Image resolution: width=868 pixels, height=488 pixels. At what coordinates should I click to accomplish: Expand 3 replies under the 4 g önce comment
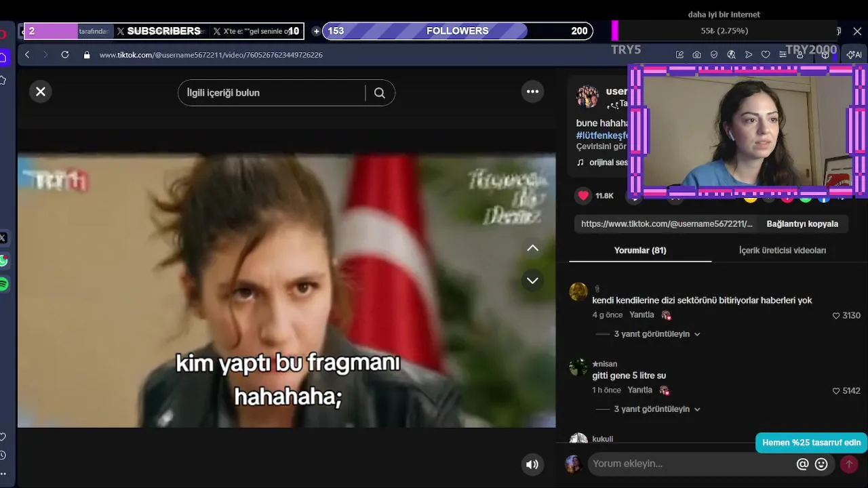(x=656, y=334)
